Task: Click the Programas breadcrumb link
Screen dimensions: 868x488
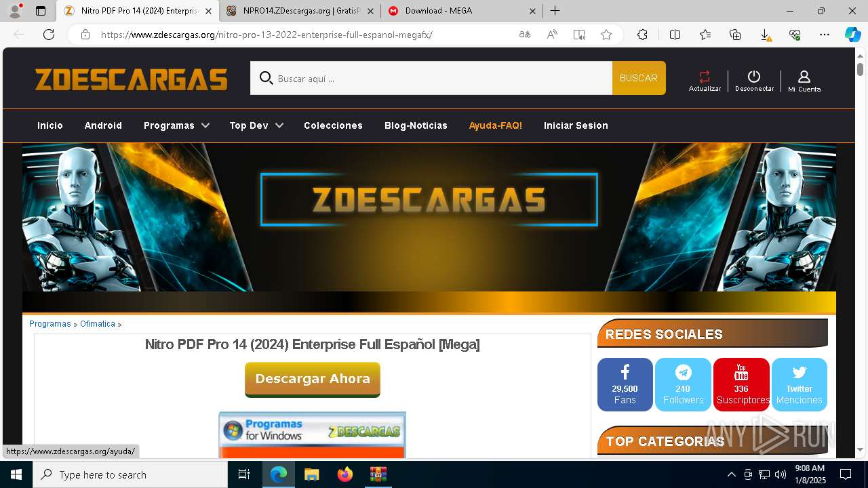Action: click(x=50, y=324)
